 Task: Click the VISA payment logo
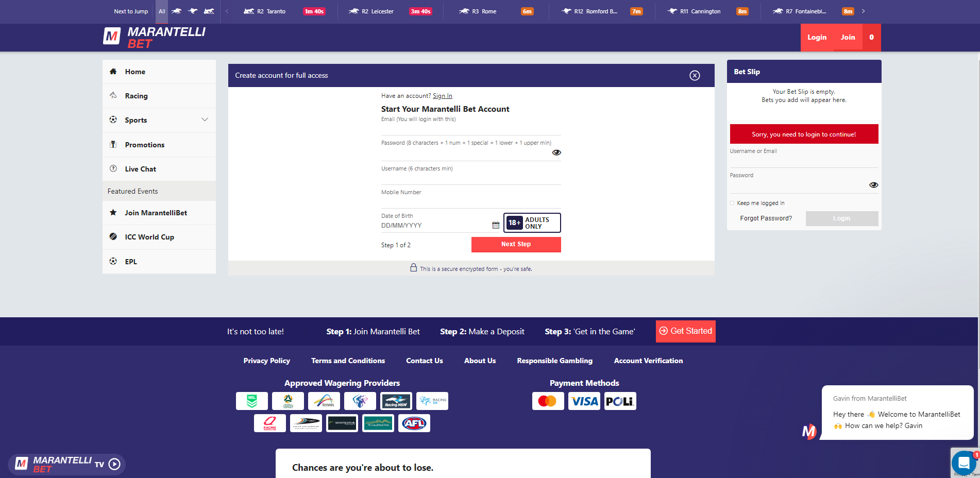[584, 401]
